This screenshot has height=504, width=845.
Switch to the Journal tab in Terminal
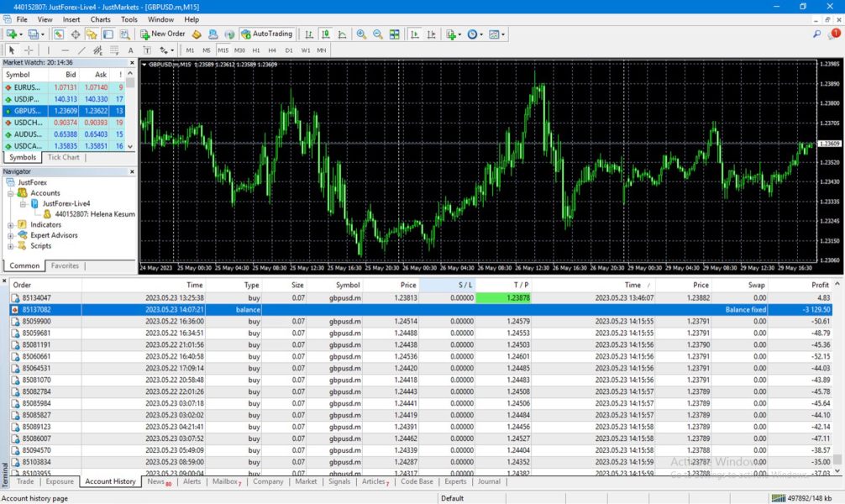click(x=489, y=481)
